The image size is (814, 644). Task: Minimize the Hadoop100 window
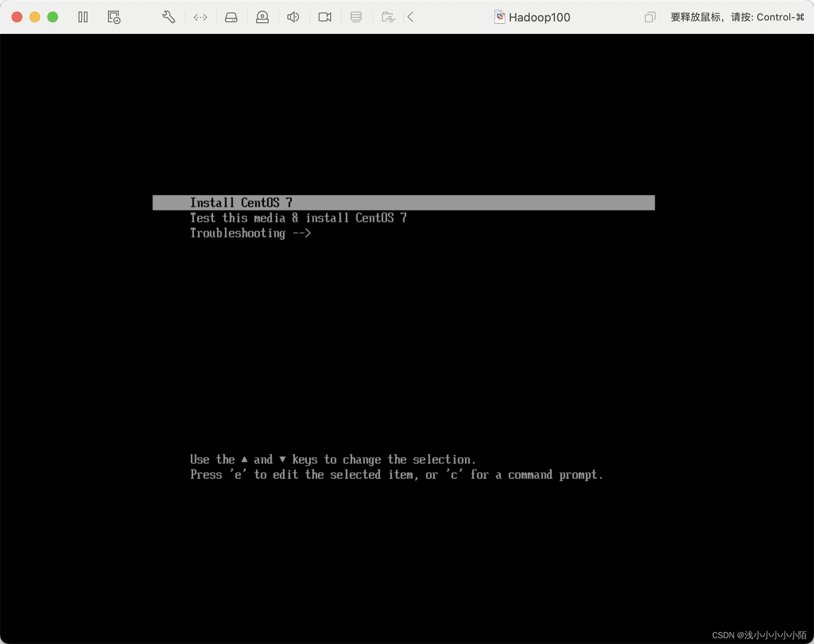[35, 17]
